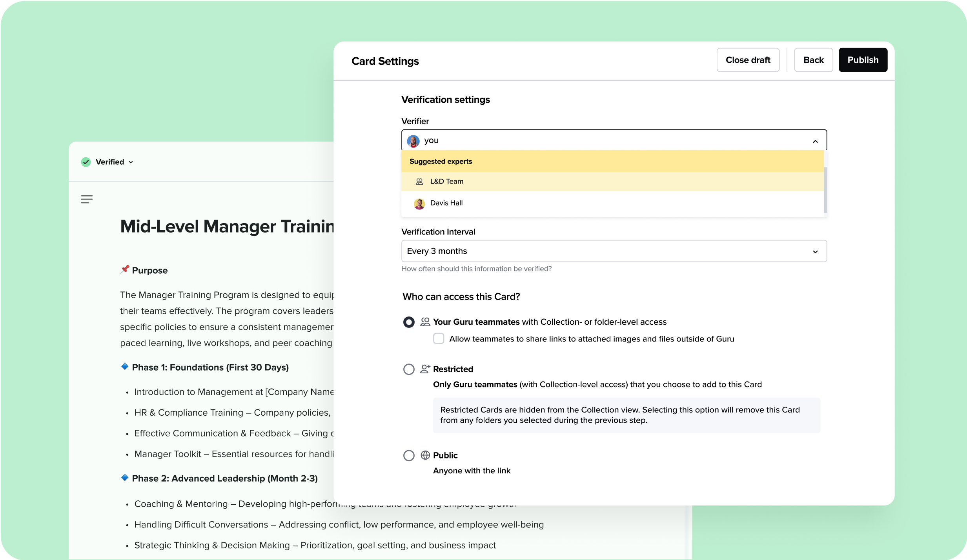Expand the Verified status chevron

tap(131, 162)
